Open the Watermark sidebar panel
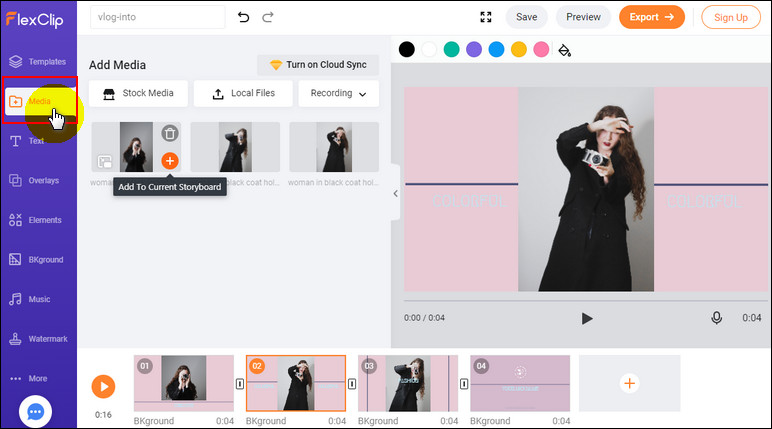Screen dimensions: 772x429 38,339
